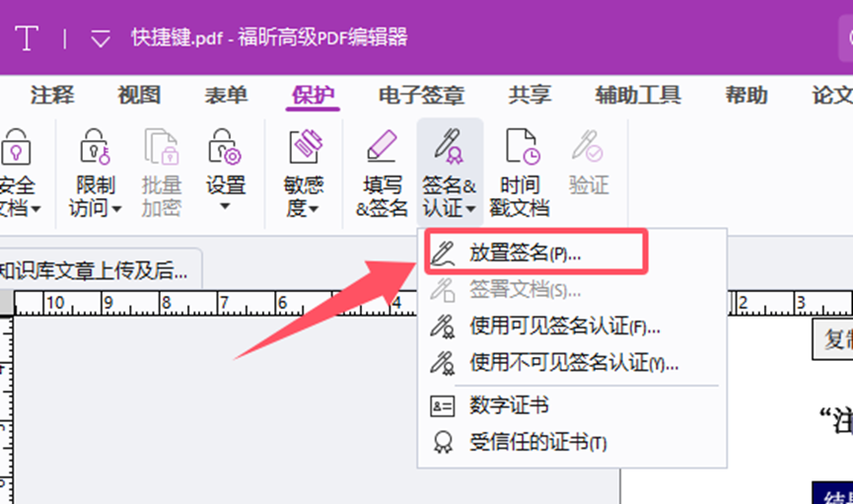Click the 设置 protection settings icon
The width and height of the screenshot is (853, 504).
(225, 148)
